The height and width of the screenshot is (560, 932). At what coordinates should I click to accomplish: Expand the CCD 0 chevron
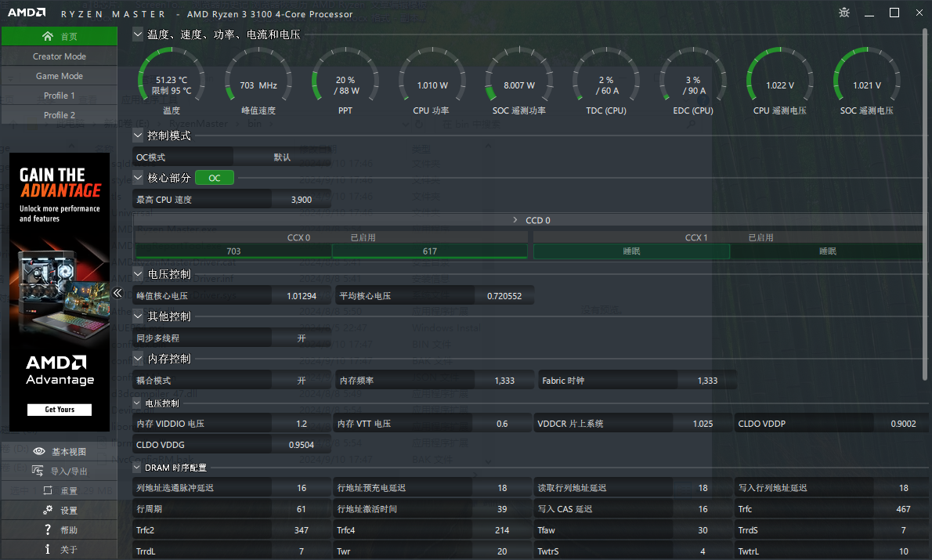[515, 220]
